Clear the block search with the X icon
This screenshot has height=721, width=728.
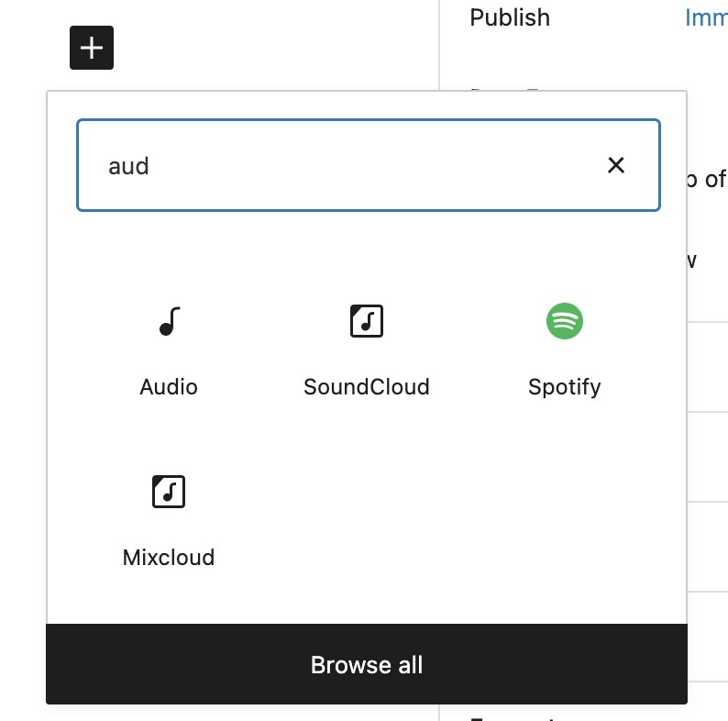point(615,165)
